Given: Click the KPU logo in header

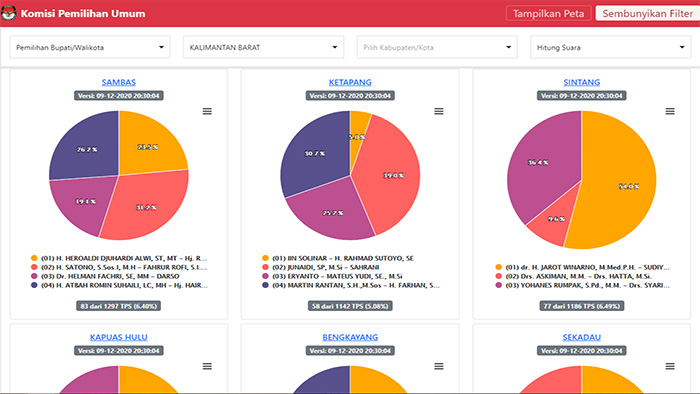Looking at the screenshot, I should coord(8,13).
